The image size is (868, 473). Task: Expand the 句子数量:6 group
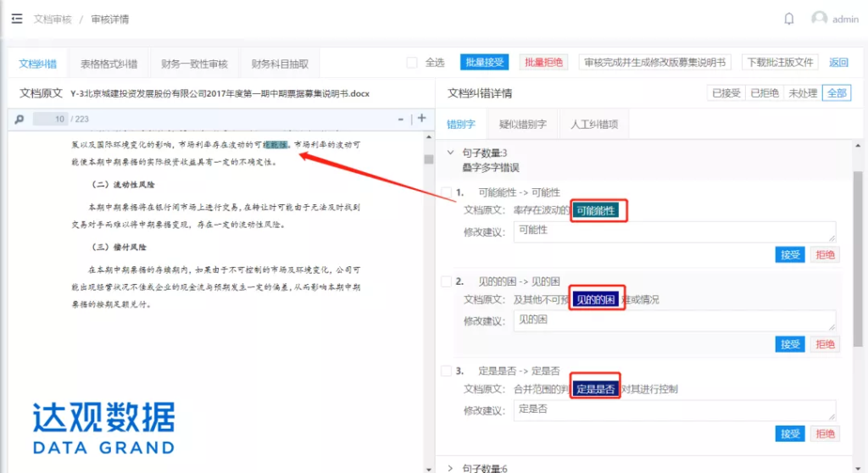point(450,468)
